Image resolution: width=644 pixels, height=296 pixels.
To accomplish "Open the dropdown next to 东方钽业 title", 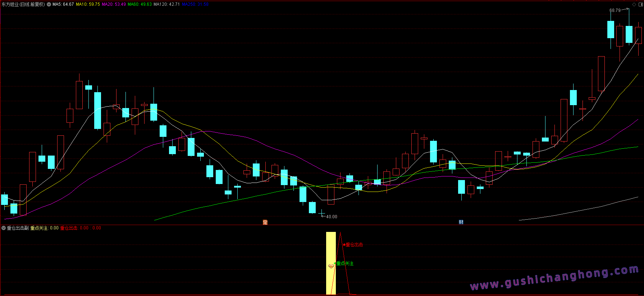I will tap(49, 4).
